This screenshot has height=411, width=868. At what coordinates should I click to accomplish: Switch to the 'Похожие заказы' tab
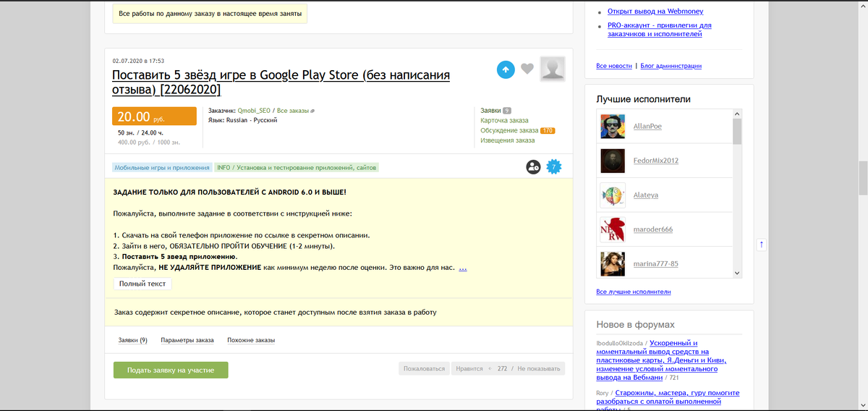pos(251,340)
